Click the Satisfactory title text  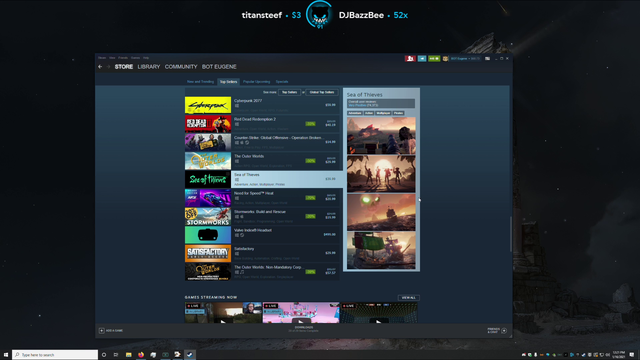coord(244,249)
